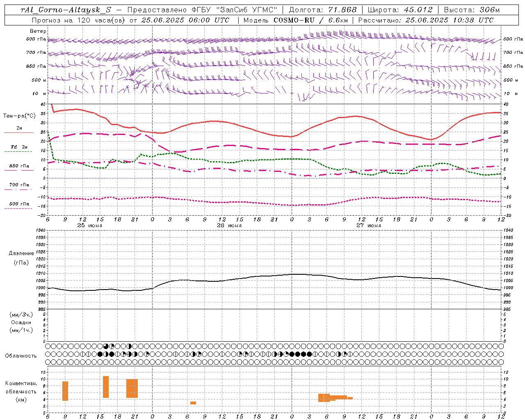Click the 'Тем-ра(°C)' axis title
Image resolution: width=525 pixels, height=420 pixels.
(19, 116)
